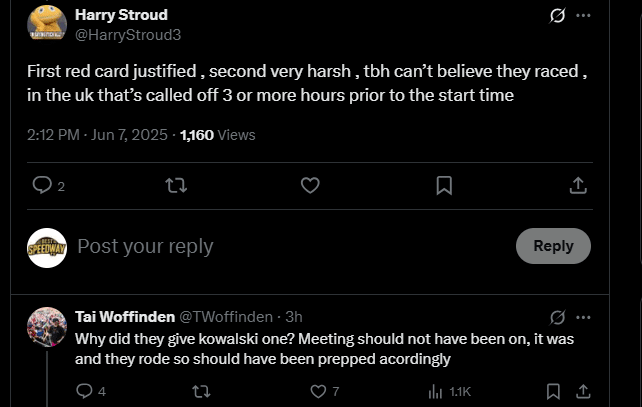Reply to Tai Woffinden's comment
Image resolution: width=642 pixels, height=407 pixels.
click(x=84, y=391)
